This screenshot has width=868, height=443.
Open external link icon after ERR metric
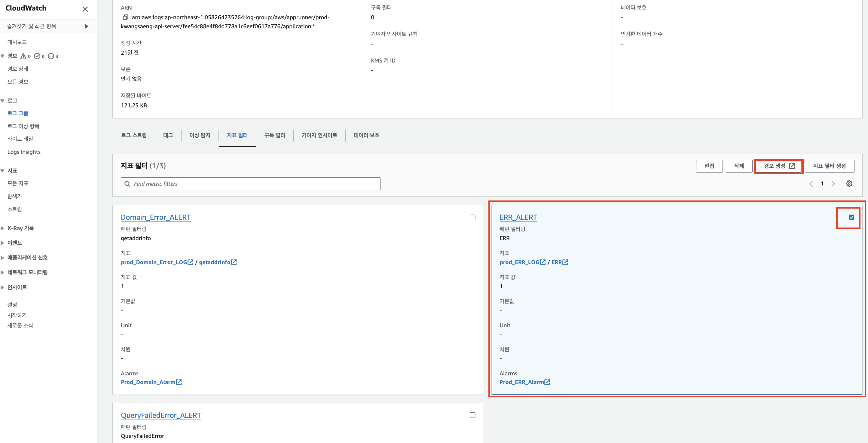[565, 262]
